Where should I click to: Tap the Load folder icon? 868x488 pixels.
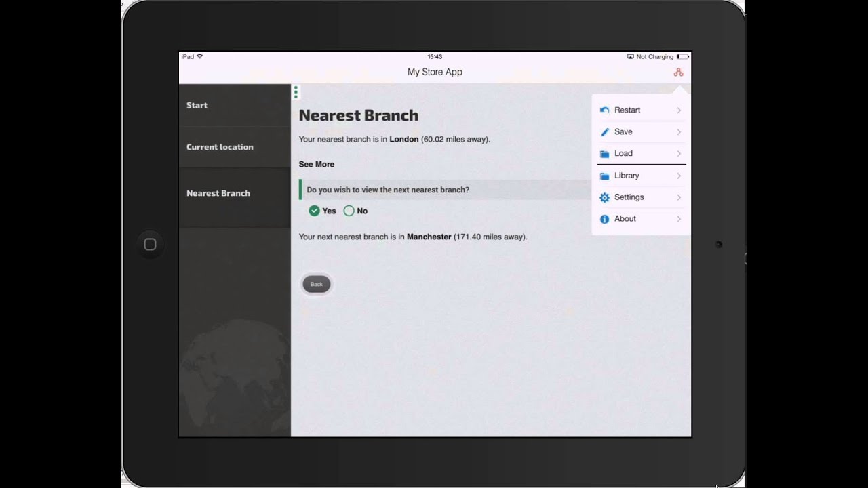[604, 154]
